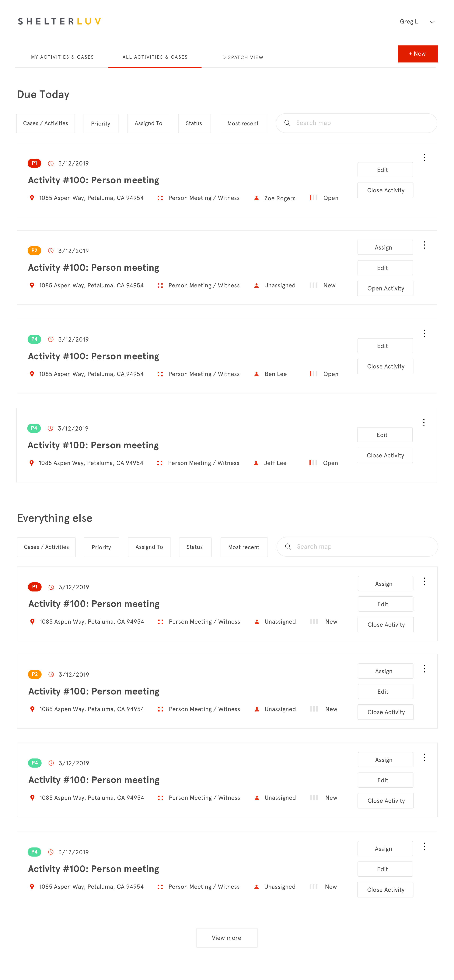Click status bars icon on Ben Lee activity
Screen dimensions: 454x980
tap(313, 374)
